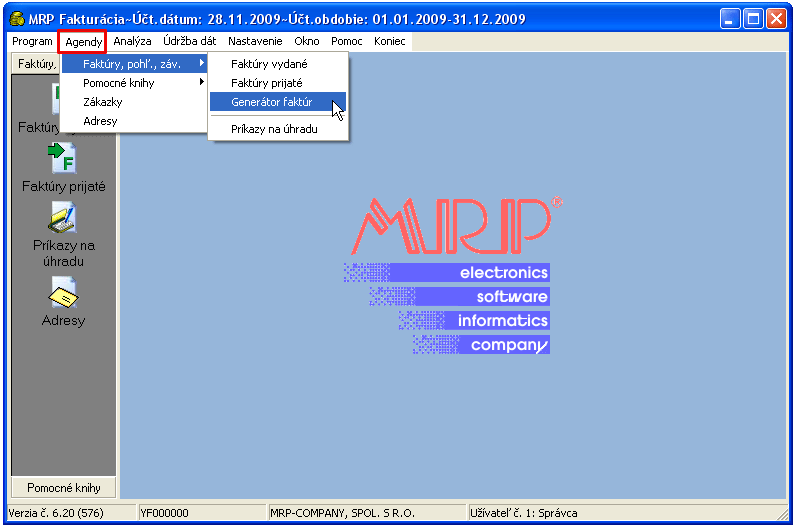
Task: Minimize the MRP Fakturácia window
Action: tap(729, 19)
